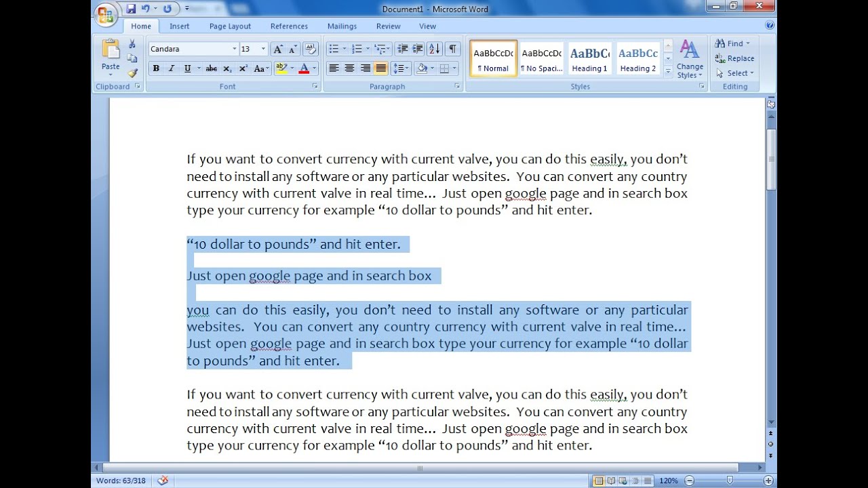The height and width of the screenshot is (488, 868).
Task: Open the Change Styles menu
Action: coord(690,59)
